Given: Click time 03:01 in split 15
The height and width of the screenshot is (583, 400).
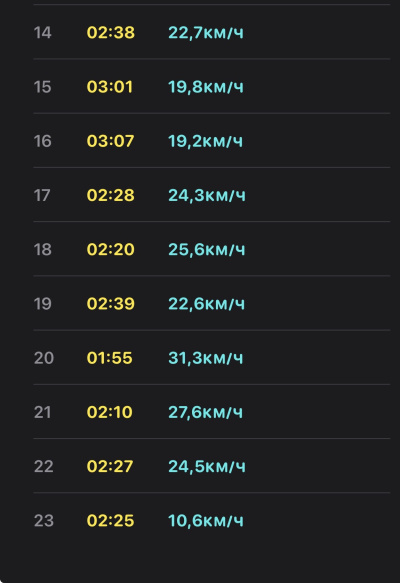Looking at the screenshot, I should 109,87.
